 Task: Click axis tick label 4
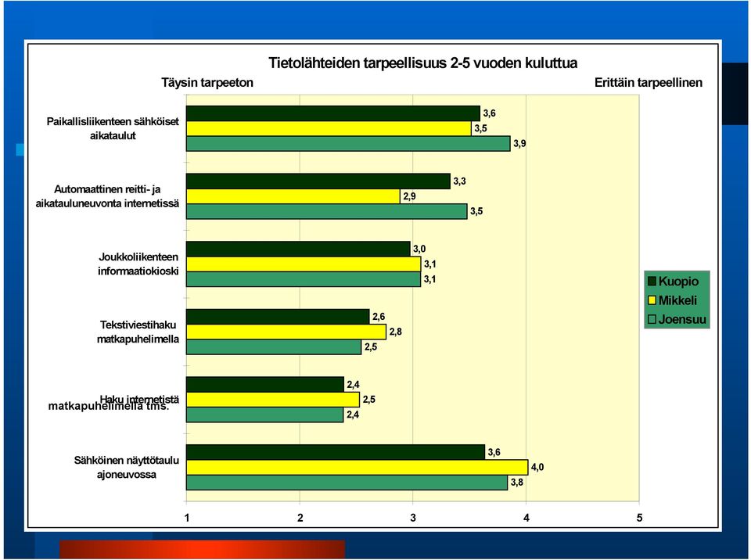526,518
